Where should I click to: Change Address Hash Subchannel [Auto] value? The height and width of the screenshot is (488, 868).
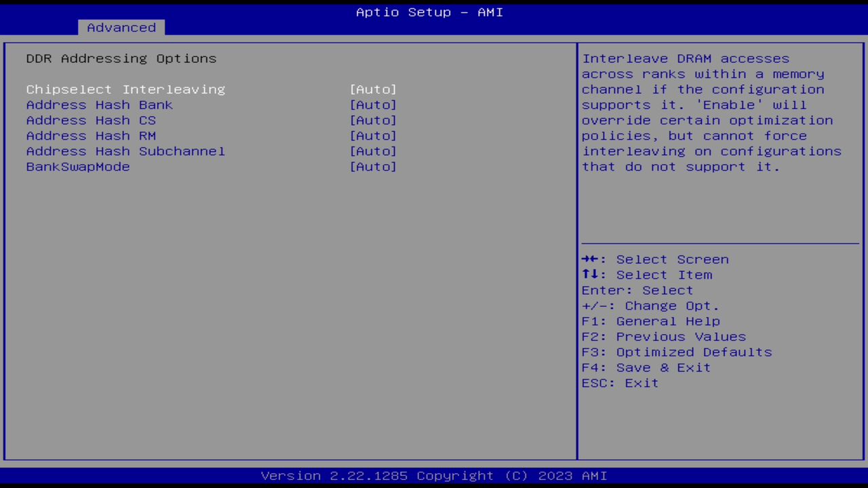(373, 152)
